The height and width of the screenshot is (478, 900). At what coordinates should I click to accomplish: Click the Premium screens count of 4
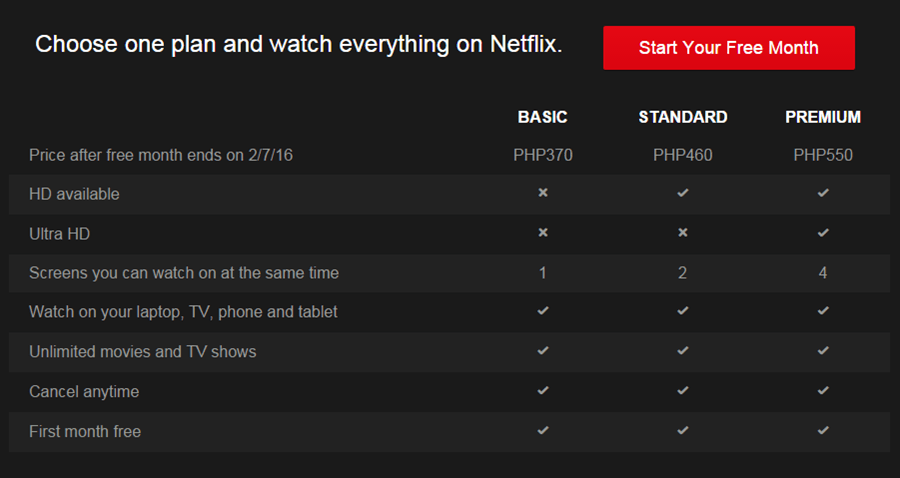(823, 272)
